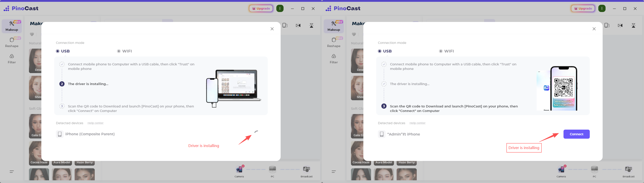Open Help center link in left window

coord(95,123)
